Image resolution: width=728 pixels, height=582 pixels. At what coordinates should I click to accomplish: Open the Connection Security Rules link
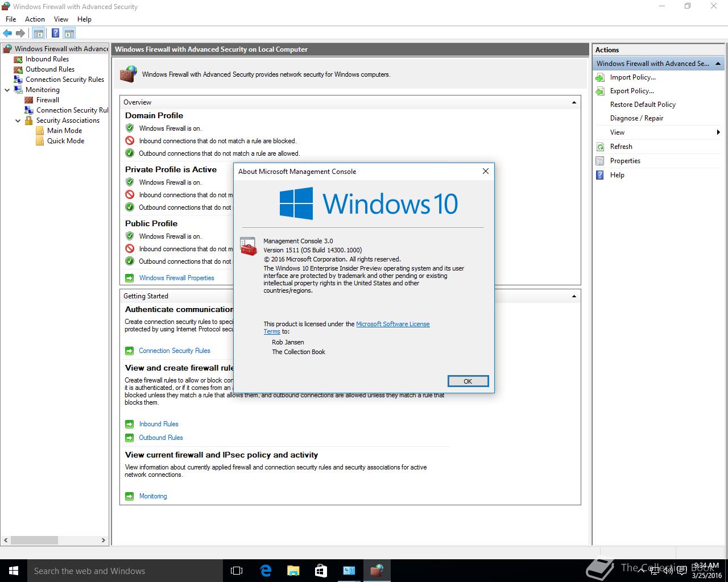pos(175,351)
